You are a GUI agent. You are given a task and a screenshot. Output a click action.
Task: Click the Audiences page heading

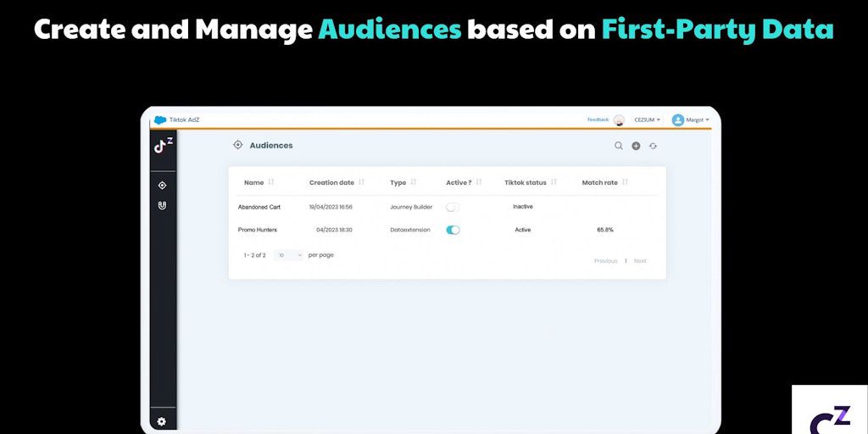tap(271, 145)
